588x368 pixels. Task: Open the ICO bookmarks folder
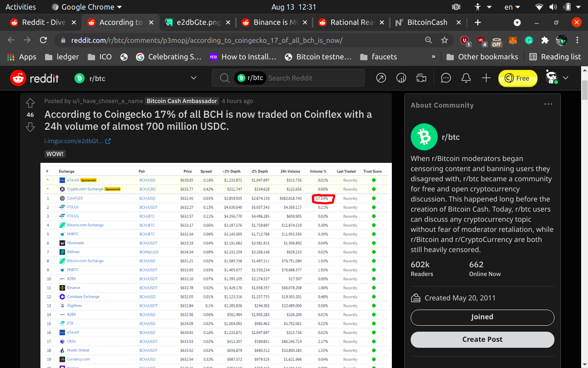(x=99, y=57)
